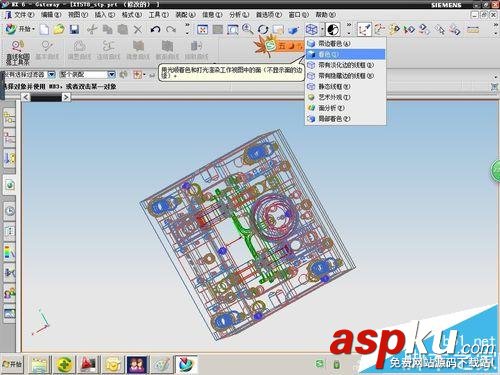Choose 带边着色 shaded with edges
The height and width of the screenshot is (375, 500).
[345, 43]
